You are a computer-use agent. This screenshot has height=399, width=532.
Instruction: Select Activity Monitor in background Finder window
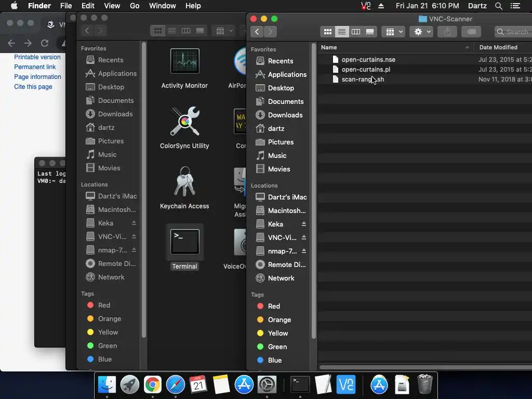[x=184, y=69]
